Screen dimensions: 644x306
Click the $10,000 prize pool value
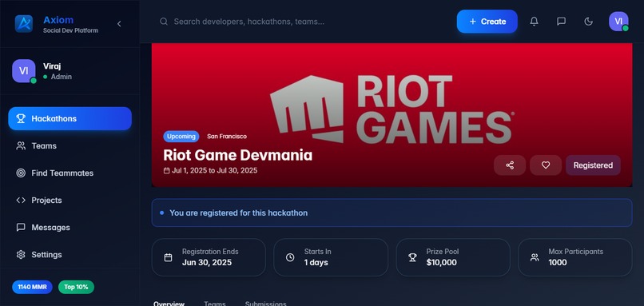[442, 263]
